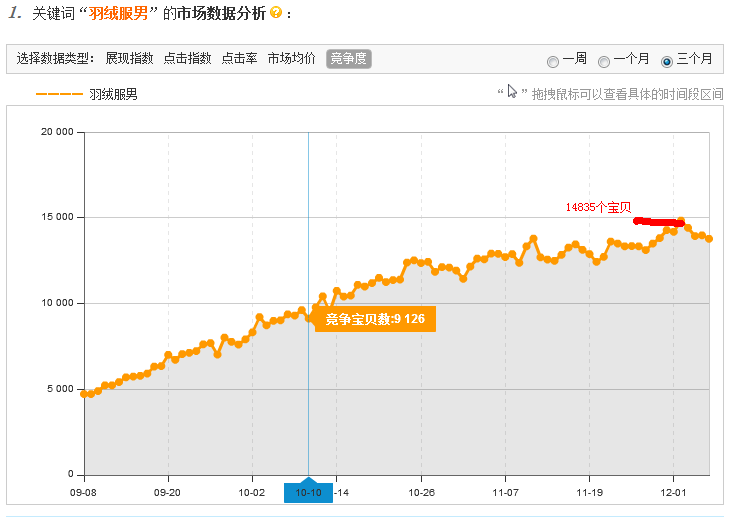Viewport: 733px width, 526px height.
Task: Select the 一周 time range radio button
Action: coord(553,61)
